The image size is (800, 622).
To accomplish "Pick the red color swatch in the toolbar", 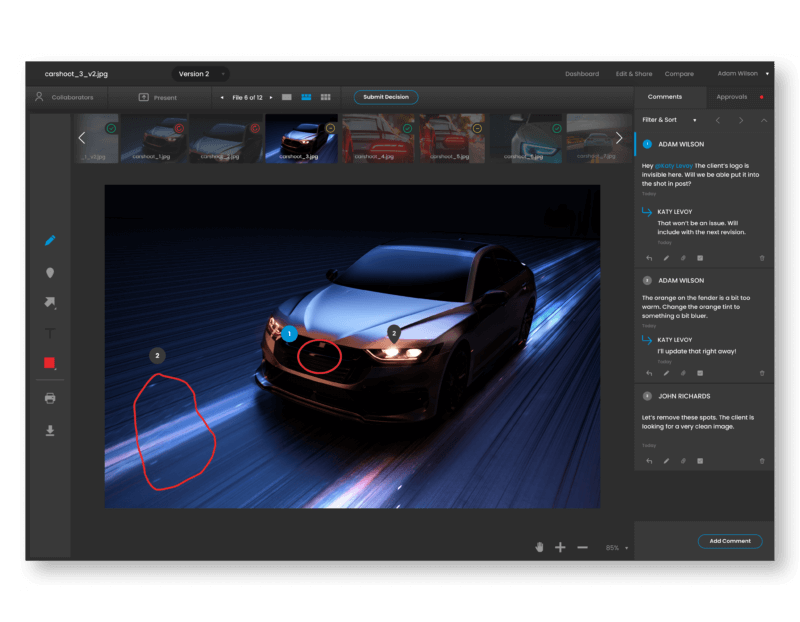I will [x=48, y=364].
